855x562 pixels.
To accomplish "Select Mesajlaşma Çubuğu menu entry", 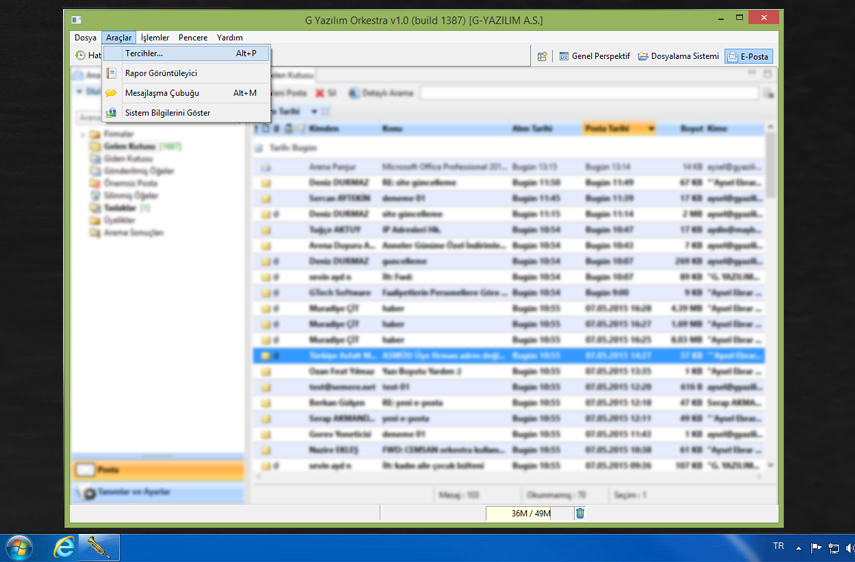I will coord(186,93).
